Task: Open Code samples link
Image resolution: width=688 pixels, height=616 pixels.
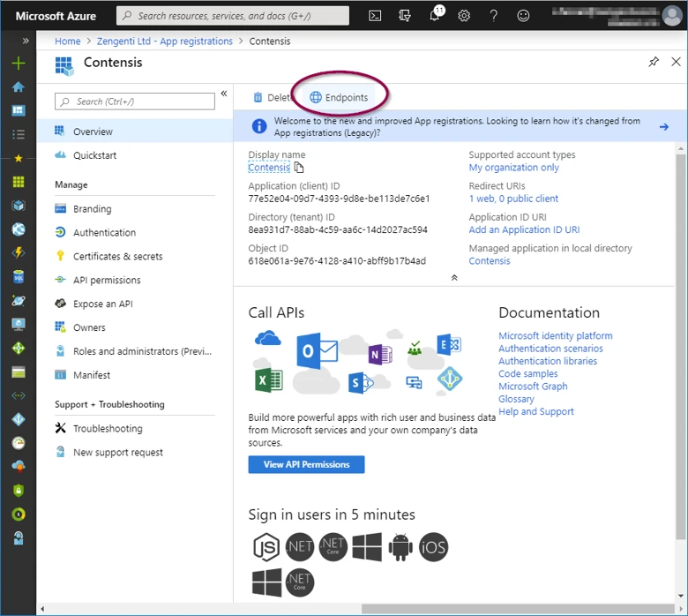Action: 527,373
